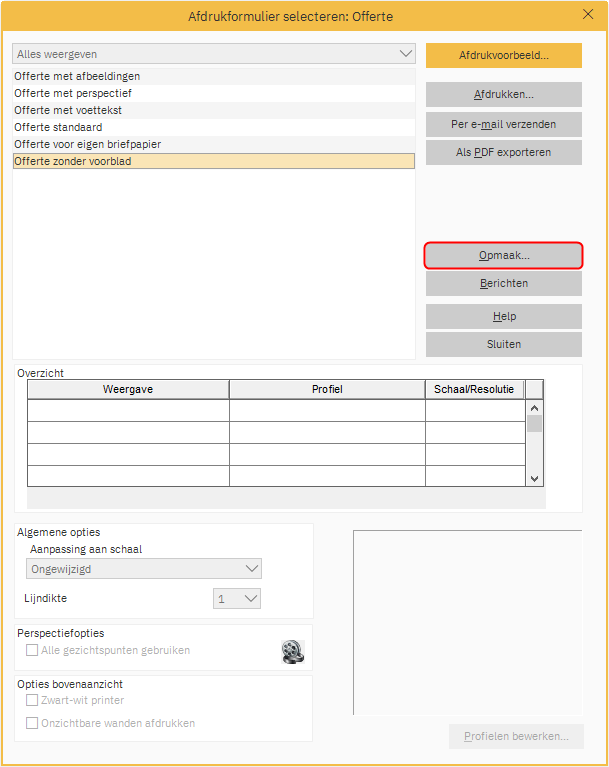Click the Sluiten button
The width and height of the screenshot is (609, 767).
[x=504, y=344]
